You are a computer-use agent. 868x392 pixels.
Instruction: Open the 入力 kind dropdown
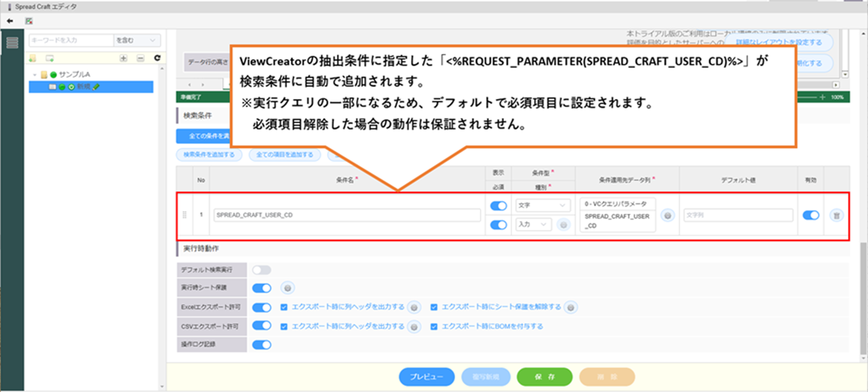click(x=533, y=224)
